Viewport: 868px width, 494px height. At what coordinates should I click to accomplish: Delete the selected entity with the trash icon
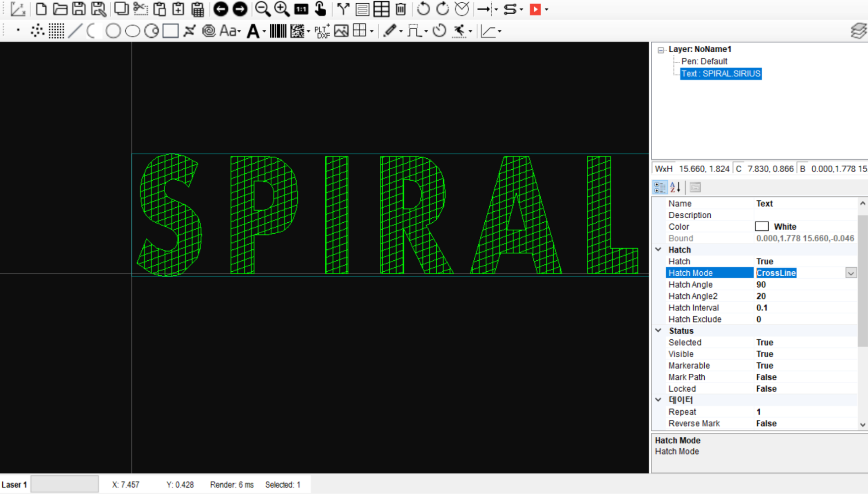[401, 9]
